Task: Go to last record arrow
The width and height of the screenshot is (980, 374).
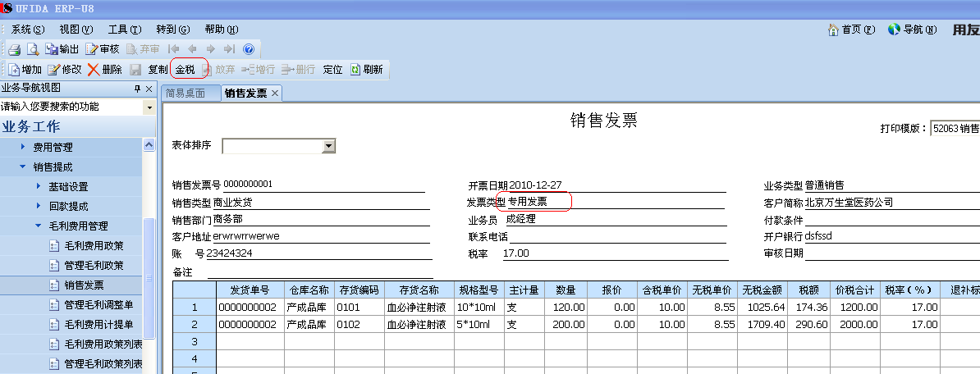Action: click(x=229, y=49)
